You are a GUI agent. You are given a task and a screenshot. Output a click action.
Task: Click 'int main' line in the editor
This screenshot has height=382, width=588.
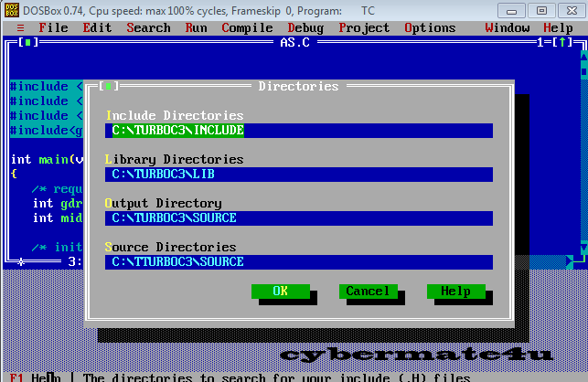pos(48,160)
